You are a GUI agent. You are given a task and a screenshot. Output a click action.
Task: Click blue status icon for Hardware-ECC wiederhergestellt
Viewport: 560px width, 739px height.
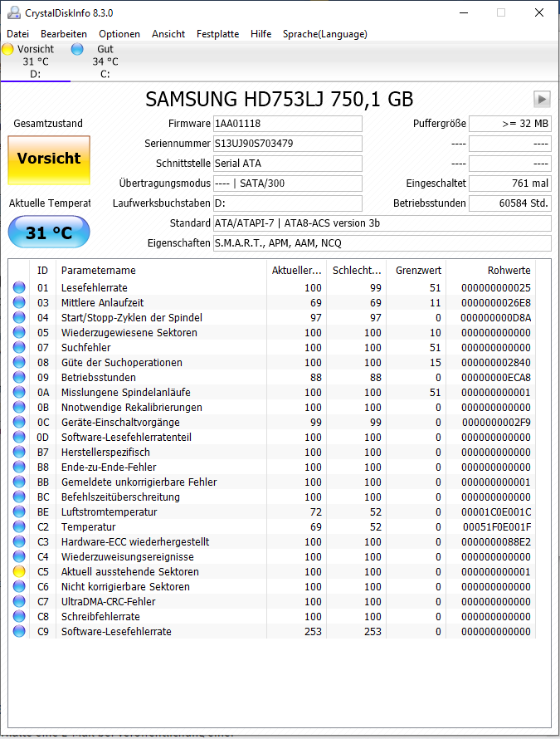click(x=19, y=541)
